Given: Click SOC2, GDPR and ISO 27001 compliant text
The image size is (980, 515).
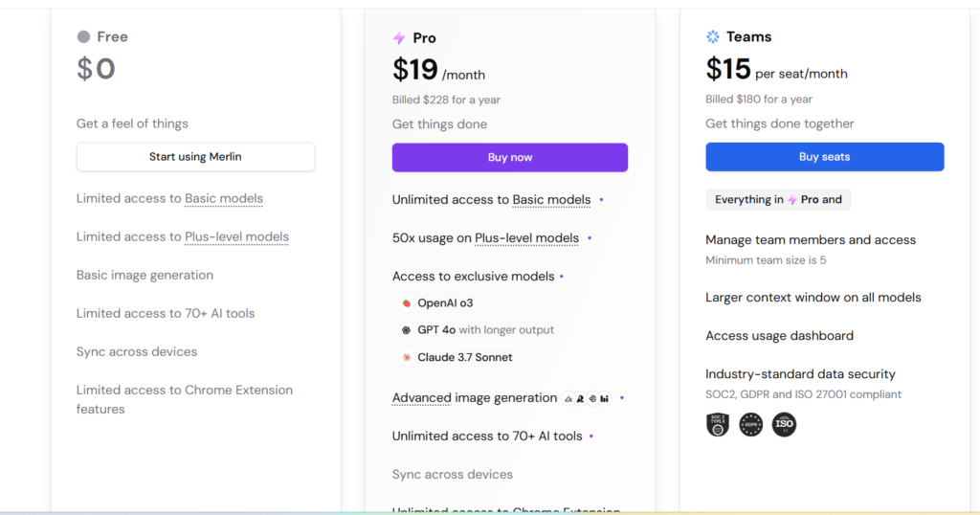Looking at the screenshot, I should [x=804, y=395].
